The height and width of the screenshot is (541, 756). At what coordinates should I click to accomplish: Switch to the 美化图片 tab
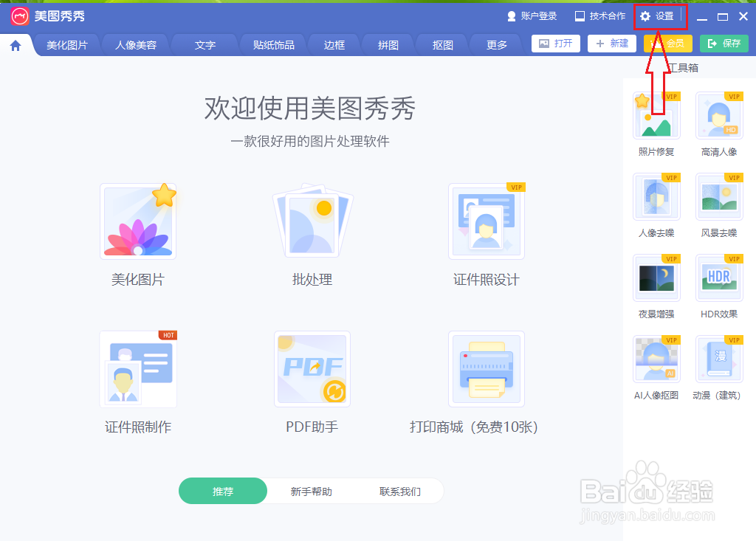(67, 45)
